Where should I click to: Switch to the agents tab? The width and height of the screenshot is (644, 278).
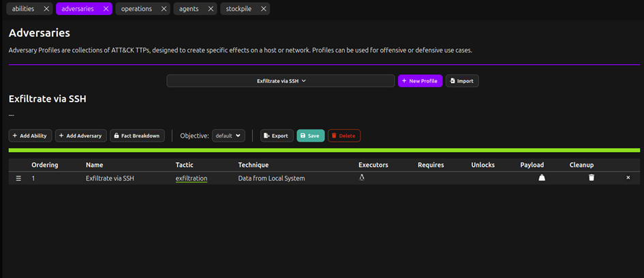[x=190, y=9]
